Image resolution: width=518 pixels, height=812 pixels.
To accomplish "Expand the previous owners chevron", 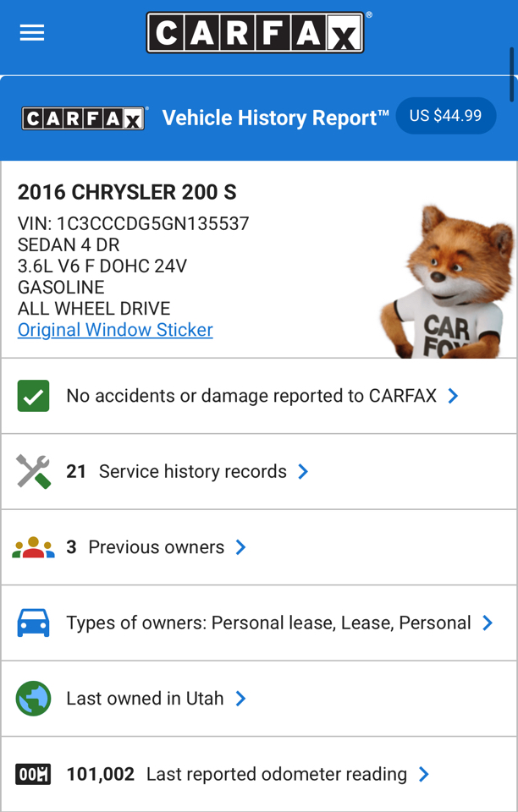I will click(241, 547).
